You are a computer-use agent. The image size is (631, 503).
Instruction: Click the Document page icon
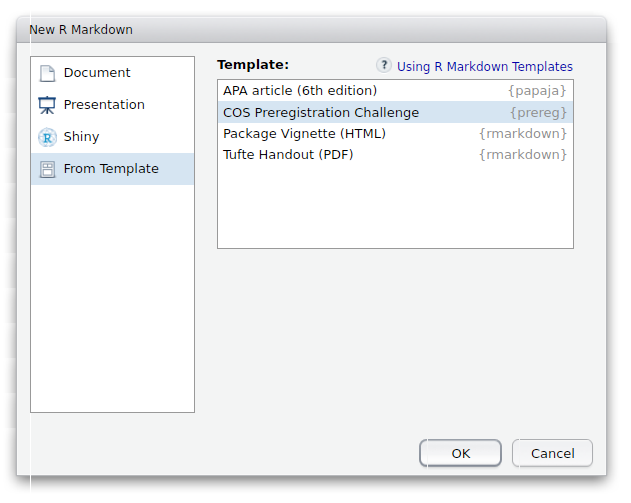coord(47,73)
